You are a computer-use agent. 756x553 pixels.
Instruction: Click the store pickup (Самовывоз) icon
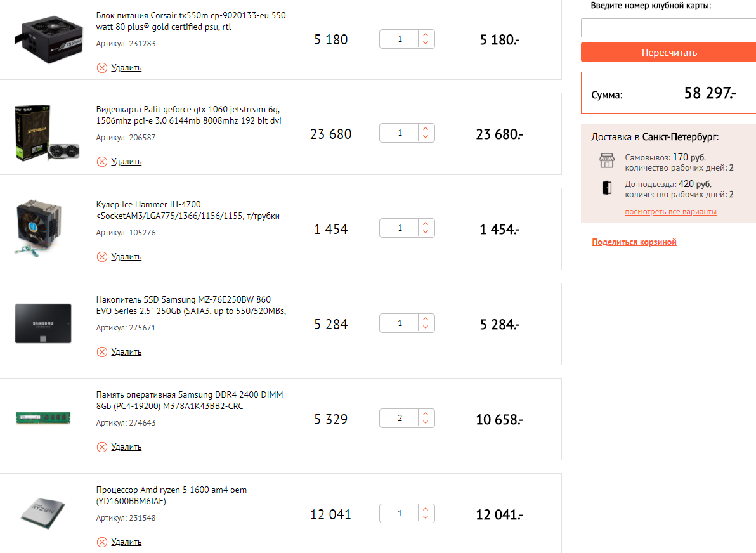607,161
